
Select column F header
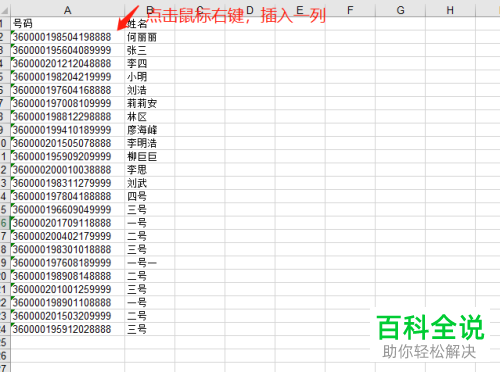tap(350, 10)
